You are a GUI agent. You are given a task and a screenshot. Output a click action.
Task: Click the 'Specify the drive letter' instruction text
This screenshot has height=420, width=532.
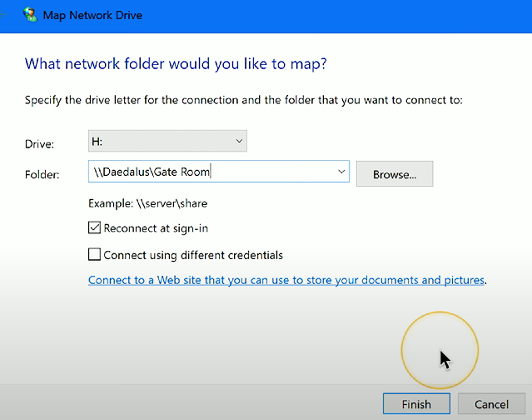click(x=243, y=100)
